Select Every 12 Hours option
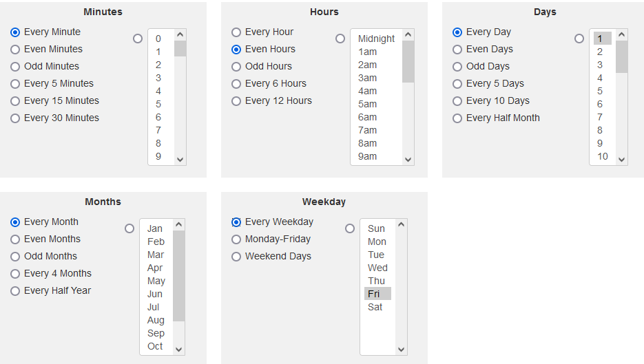Image resolution: width=644 pixels, height=364 pixels. 236,101
